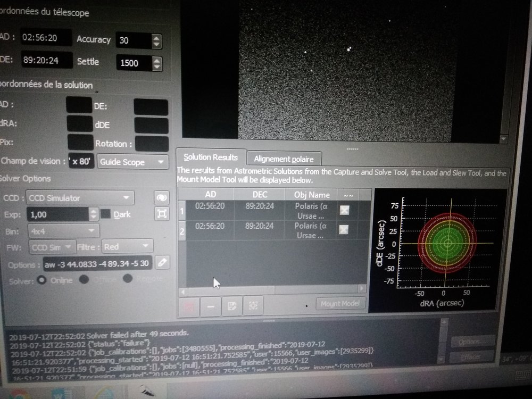Click the DEC column header
Screen dimensions: 532x399
tap(260, 194)
